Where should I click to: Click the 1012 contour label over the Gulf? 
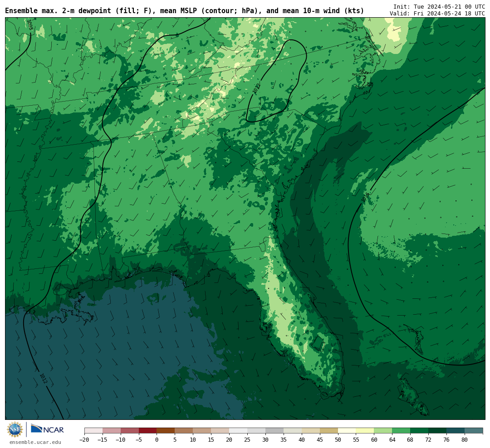pyautogui.click(x=44, y=379)
